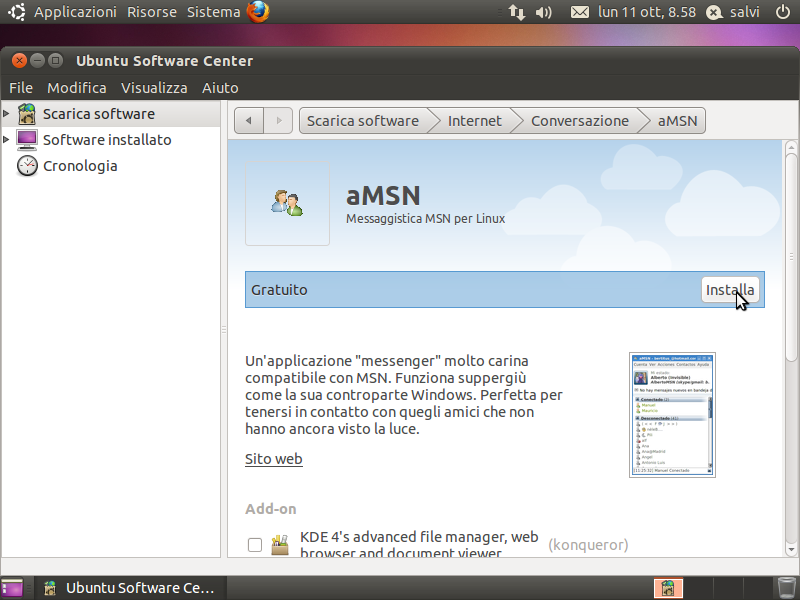Open the Modifica menu
The image size is (800, 600).
pyautogui.click(x=77, y=88)
